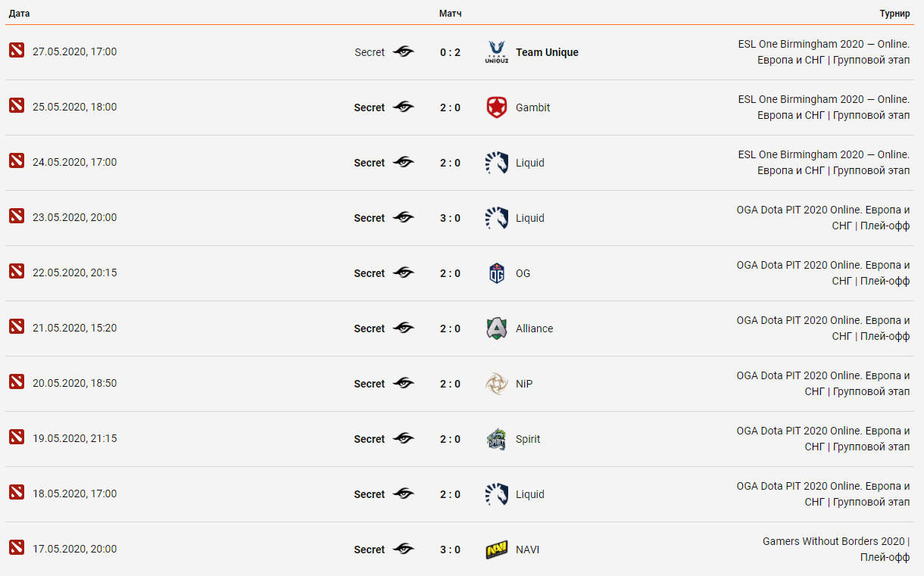Click the Team Unique logo icon

tap(497, 52)
